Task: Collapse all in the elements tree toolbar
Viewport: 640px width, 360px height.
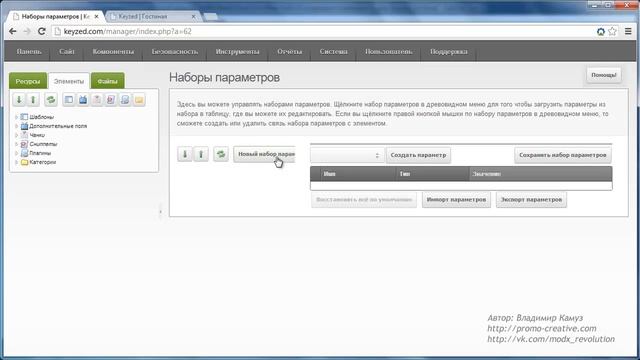Action: [33, 100]
